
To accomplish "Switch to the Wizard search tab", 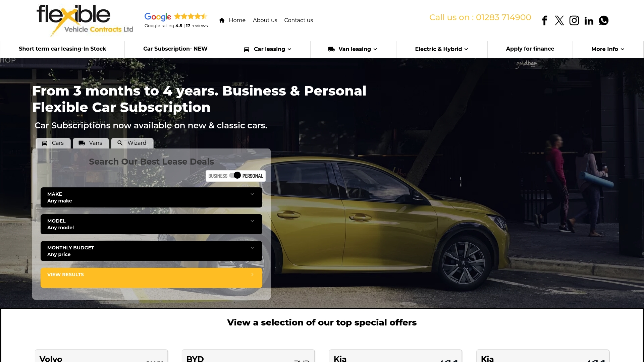I will tap(132, 143).
